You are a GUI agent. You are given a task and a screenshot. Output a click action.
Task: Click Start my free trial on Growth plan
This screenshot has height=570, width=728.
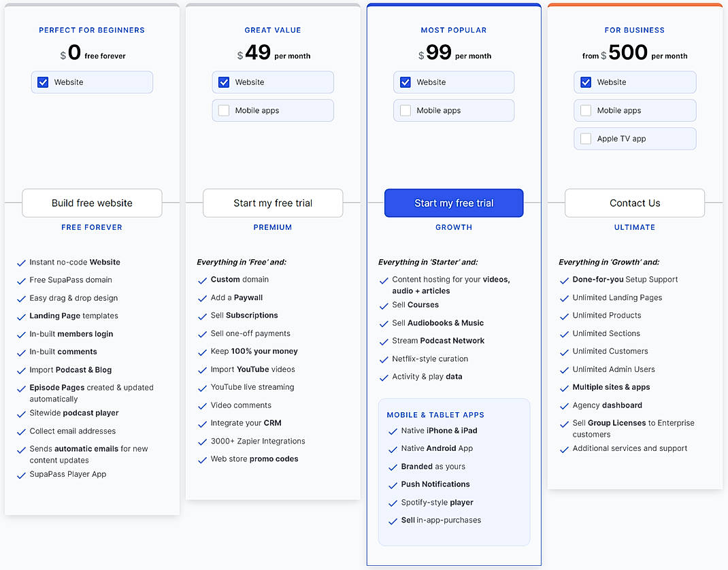pyautogui.click(x=453, y=203)
